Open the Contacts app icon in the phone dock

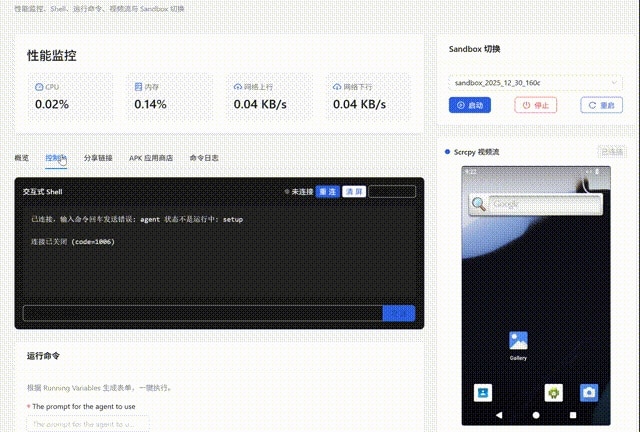coord(482,393)
